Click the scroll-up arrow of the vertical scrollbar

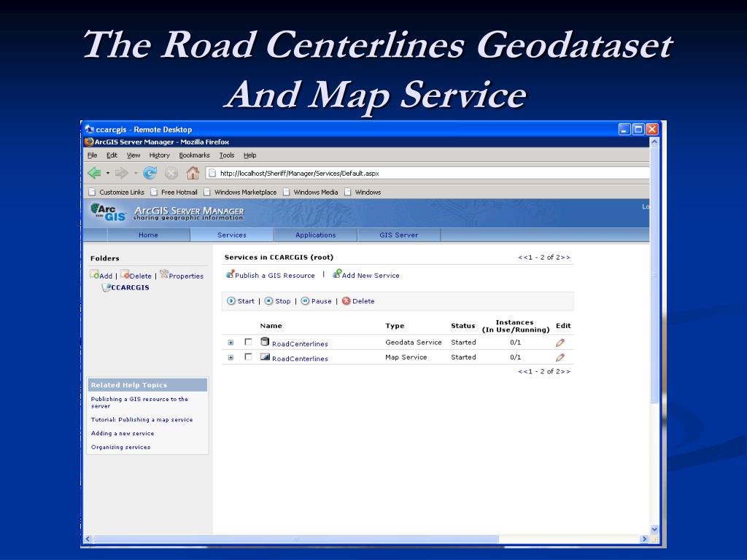pos(654,141)
